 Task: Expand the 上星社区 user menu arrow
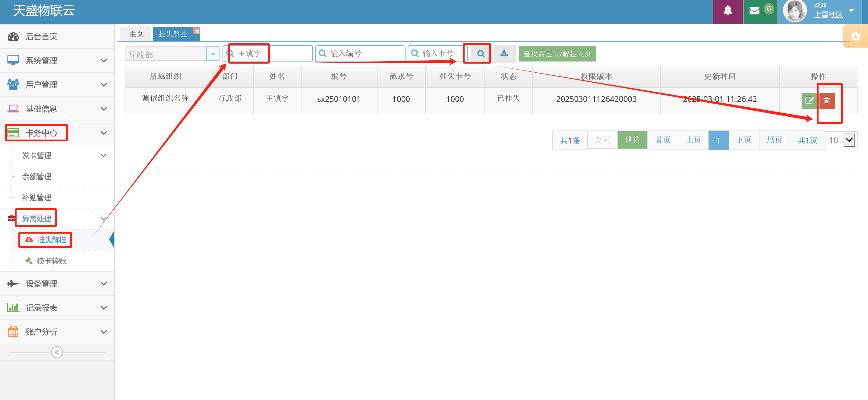pyautogui.click(x=852, y=11)
